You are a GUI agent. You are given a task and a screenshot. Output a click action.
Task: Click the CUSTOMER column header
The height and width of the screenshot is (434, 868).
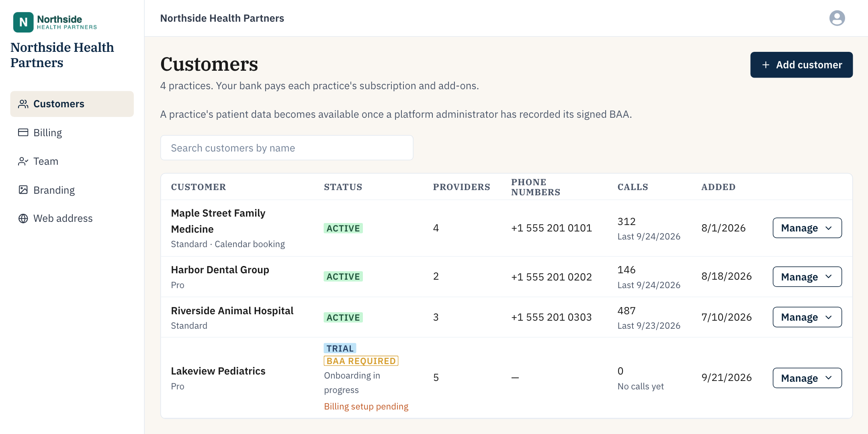(x=199, y=187)
